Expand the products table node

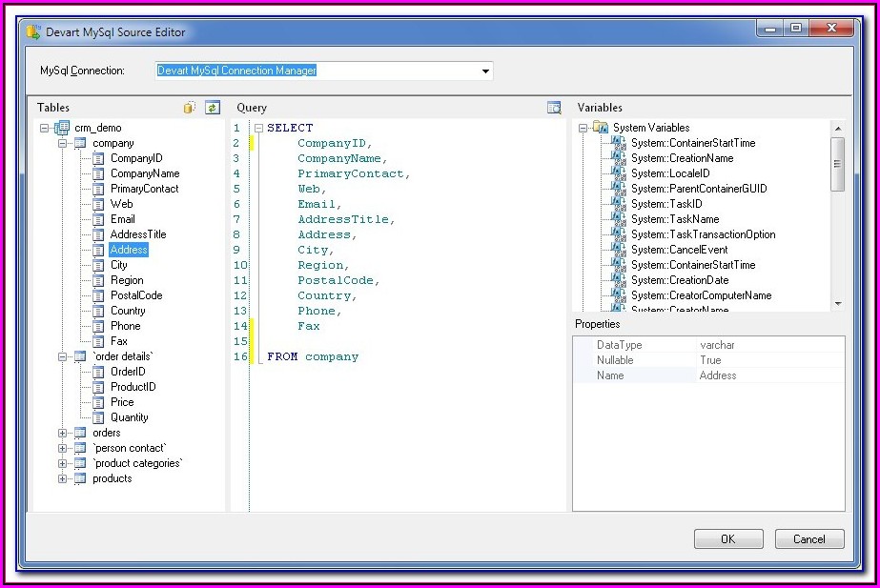click(63, 478)
